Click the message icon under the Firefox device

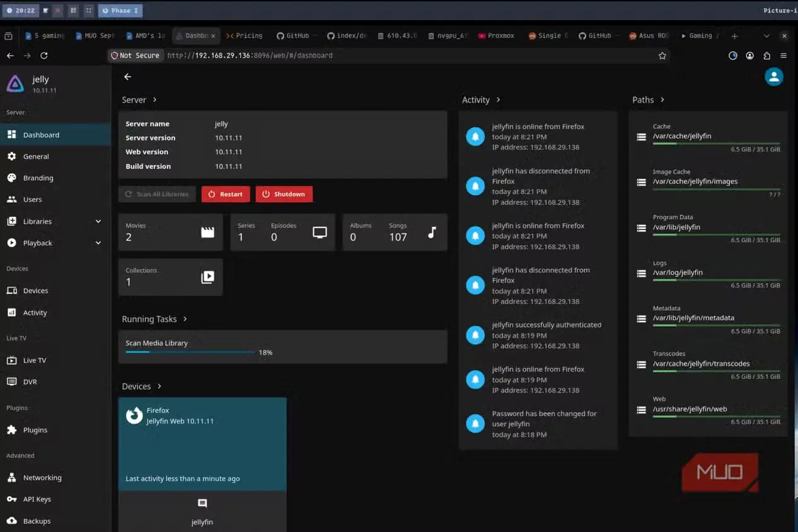tap(202, 504)
